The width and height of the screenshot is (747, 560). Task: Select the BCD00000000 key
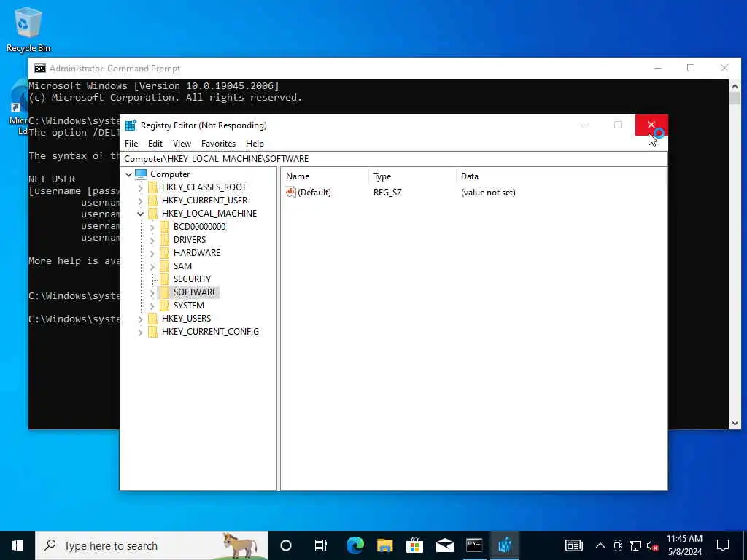coord(199,227)
